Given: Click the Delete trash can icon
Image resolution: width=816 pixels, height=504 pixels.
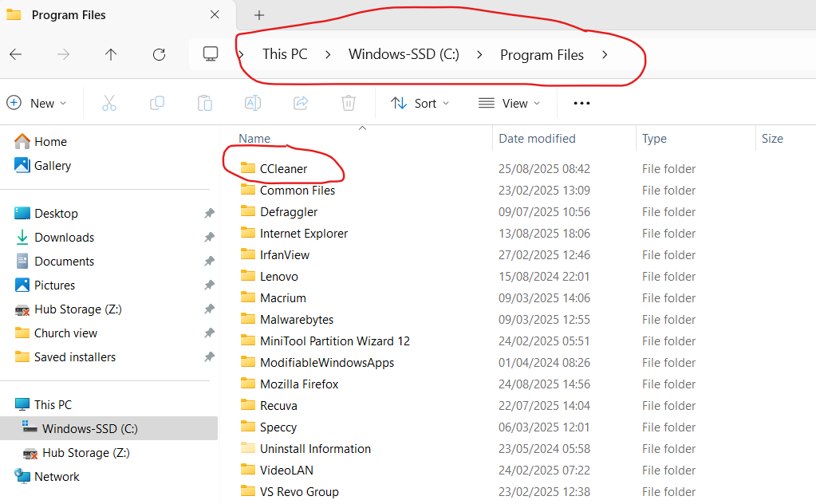Looking at the screenshot, I should coord(349,103).
